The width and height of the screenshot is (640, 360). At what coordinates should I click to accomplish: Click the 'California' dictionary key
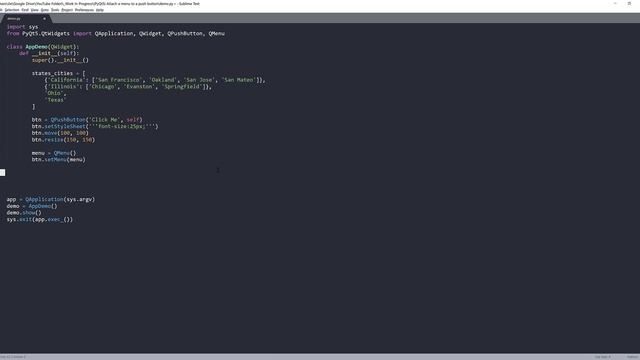click(x=67, y=80)
